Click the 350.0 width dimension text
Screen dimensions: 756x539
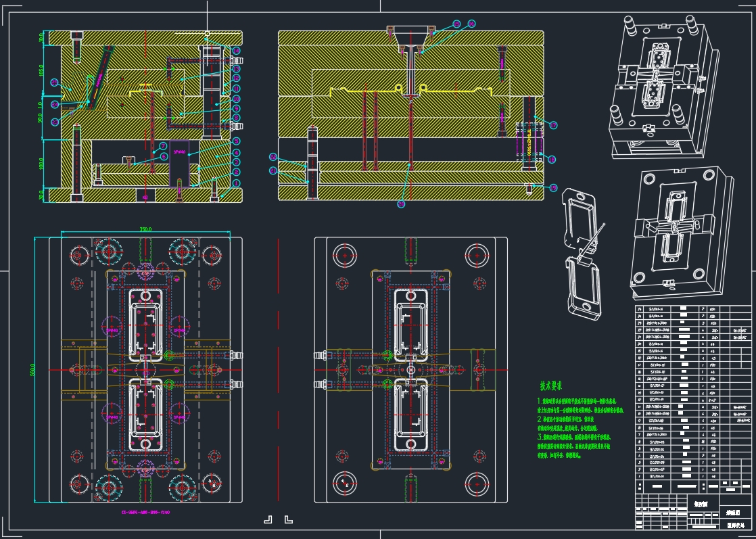click(x=145, y=229)
